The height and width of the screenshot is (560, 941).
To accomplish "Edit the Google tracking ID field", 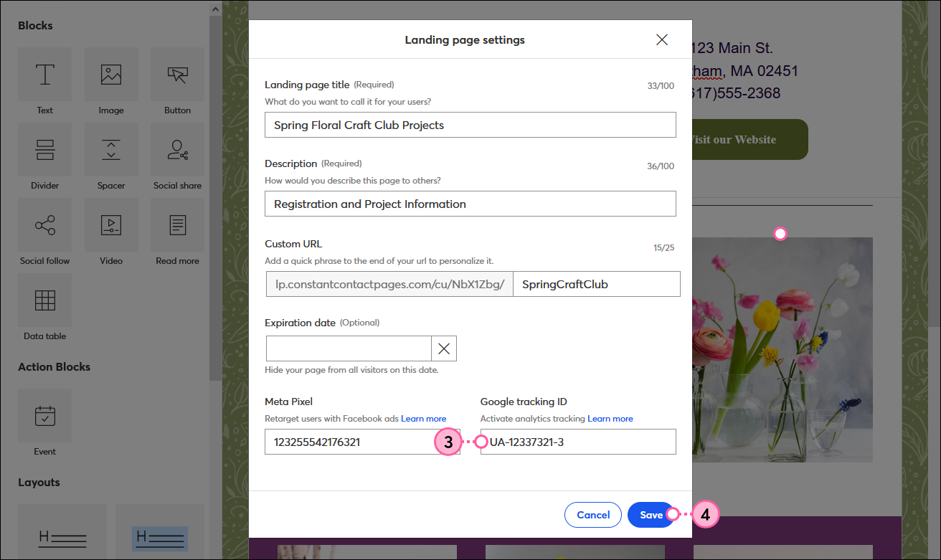I will point(578,442).
